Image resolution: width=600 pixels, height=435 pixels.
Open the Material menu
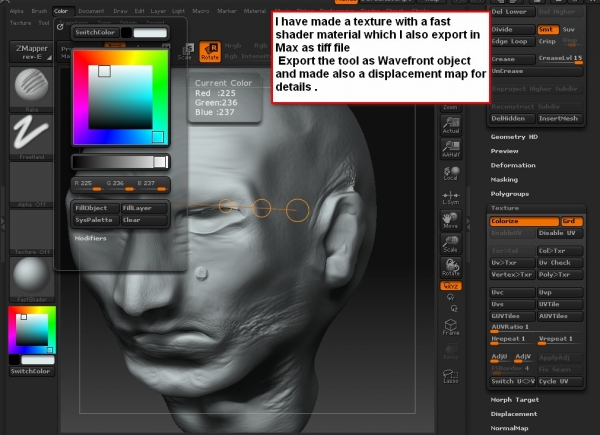(254, 11)
